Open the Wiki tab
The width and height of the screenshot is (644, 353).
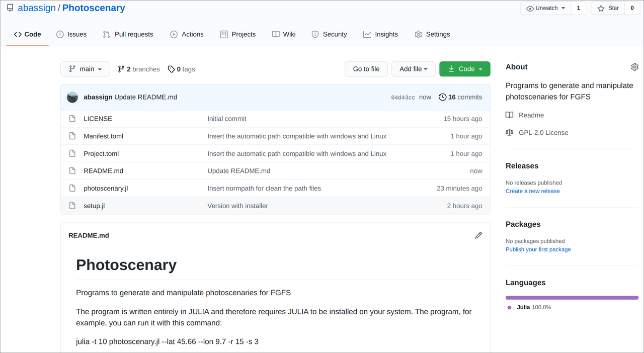pyautogui.click(x=284, y=34)
